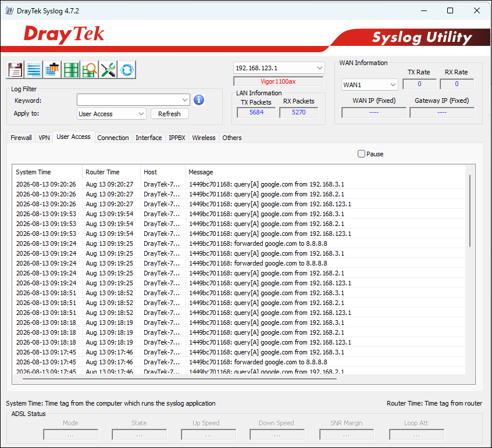Screen dimensions: 492x448
Task: Open the WAN1 interface dropdown
Action: pyautogui.click(x=370, y=85)
